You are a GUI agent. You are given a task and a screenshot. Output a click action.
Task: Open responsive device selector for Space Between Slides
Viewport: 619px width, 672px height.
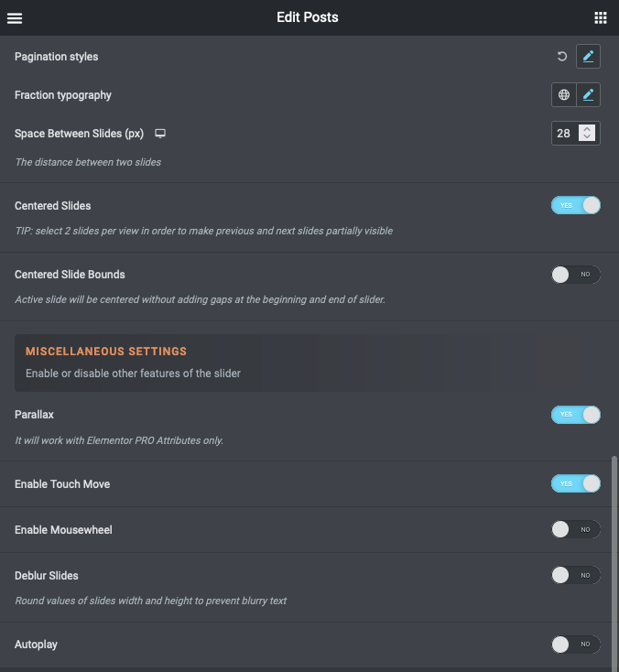pyautogui.click(x=160, y=134)
